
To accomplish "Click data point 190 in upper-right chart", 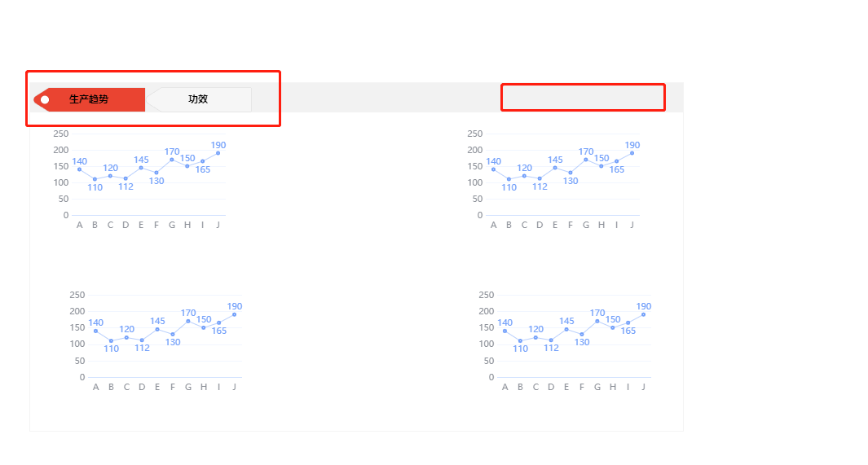I will tap(632, 153).
